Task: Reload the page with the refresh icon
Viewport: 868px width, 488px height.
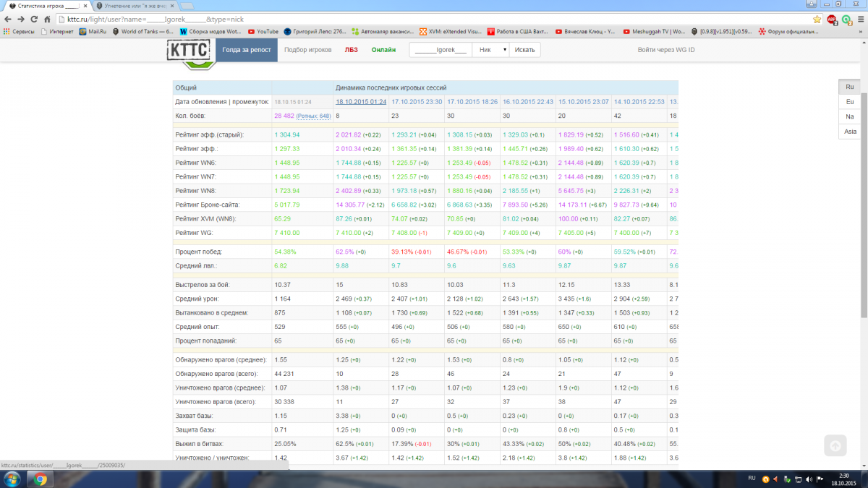Action: (x=34, y=20)
